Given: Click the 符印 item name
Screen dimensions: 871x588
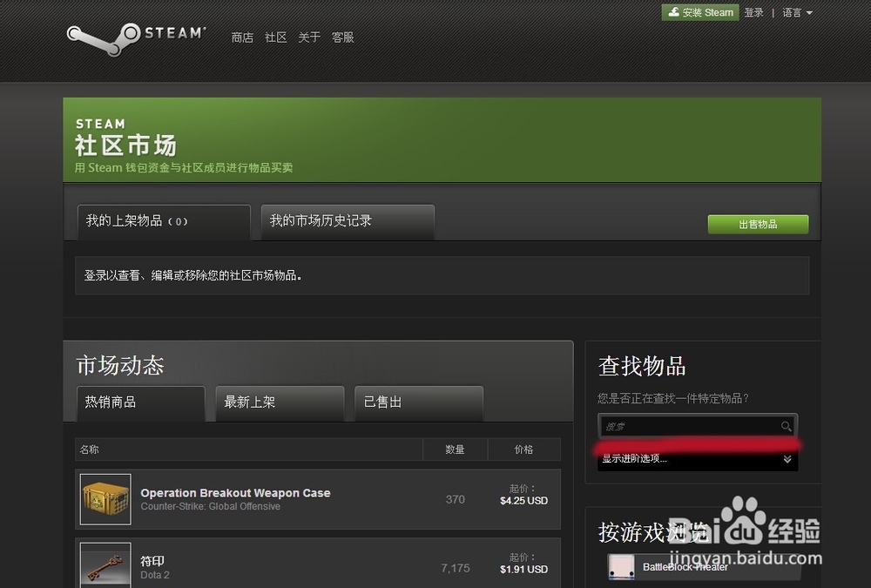Looking at the screenshot, I should click(x=152, y=561).
